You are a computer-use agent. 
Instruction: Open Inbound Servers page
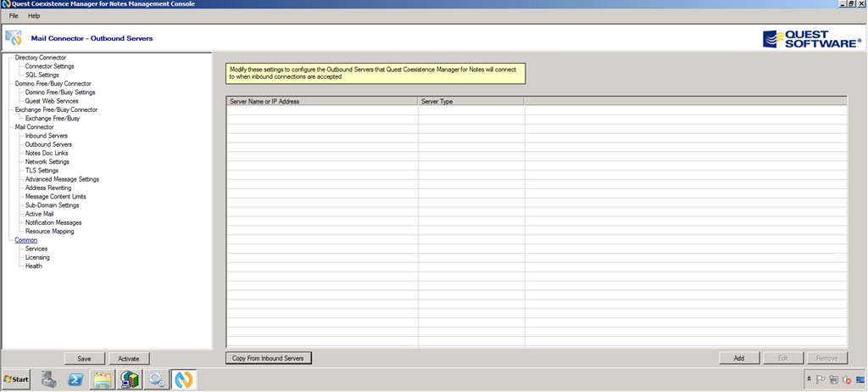click(47, 136)
